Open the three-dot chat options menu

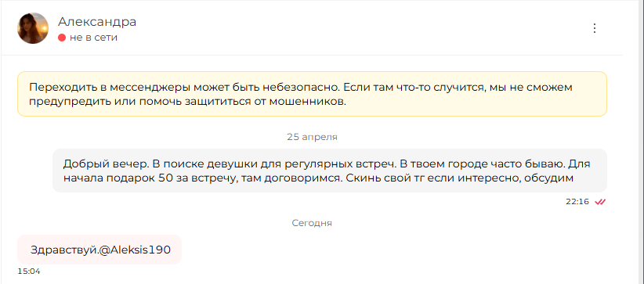coord(595,28)
